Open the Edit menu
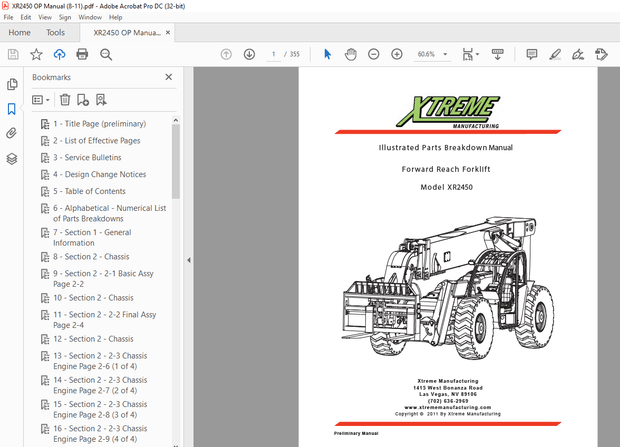Image resolution: width=620 pixels, height=447 pixels. pos(26,17)
